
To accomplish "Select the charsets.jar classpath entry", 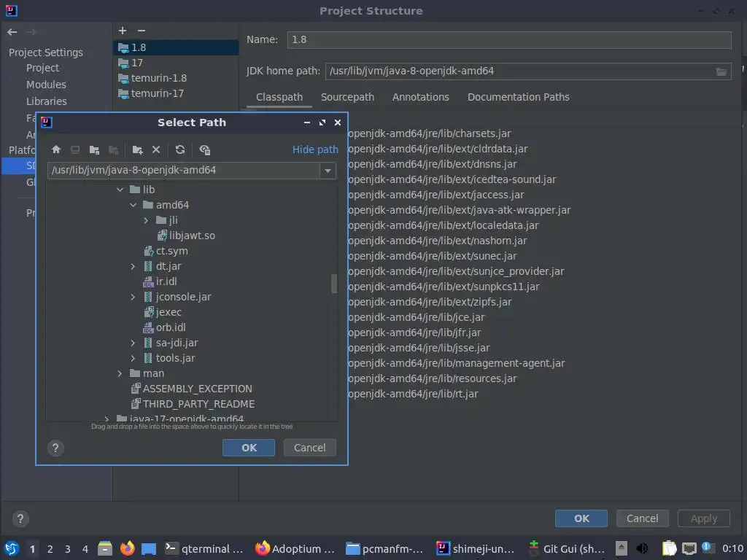I will click(429, 134).
